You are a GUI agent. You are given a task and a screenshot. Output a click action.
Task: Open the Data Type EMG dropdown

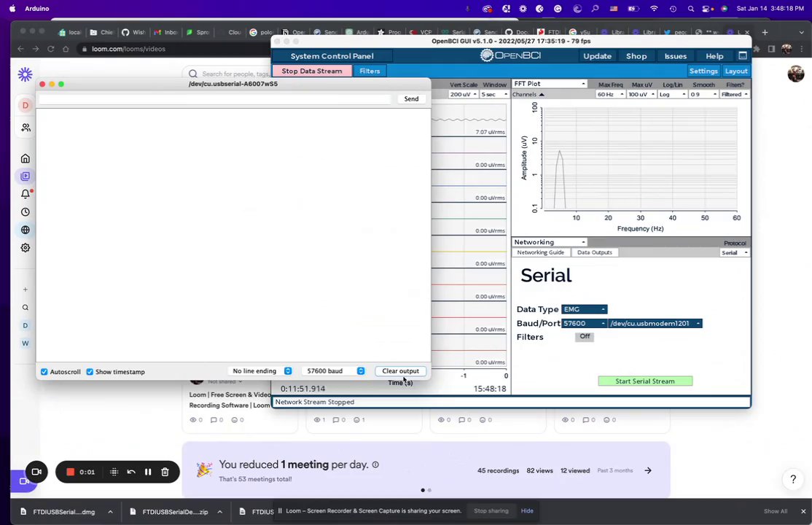click(585, 309)
